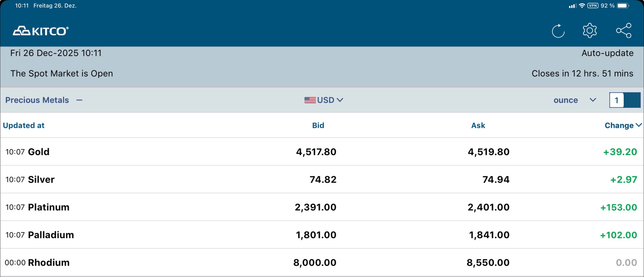644x277 pixels.
Task: Tap the VPN status indicator
Action: pos(593,6)
